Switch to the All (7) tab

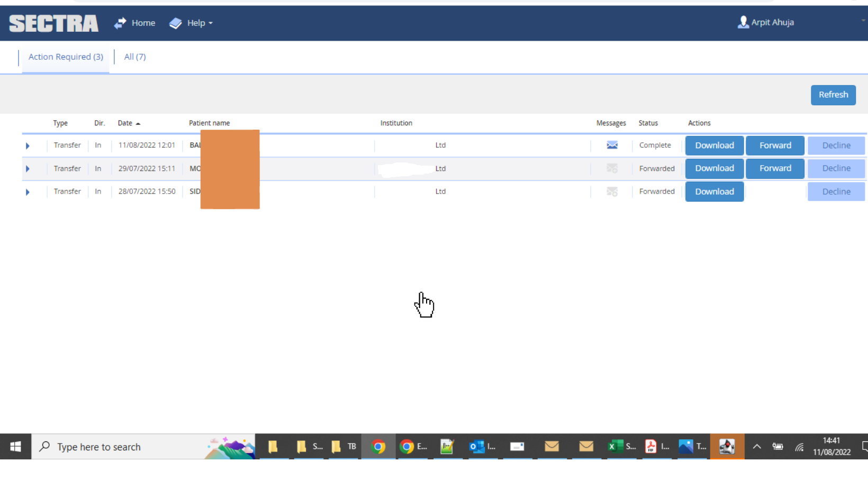tap(135, 57)
